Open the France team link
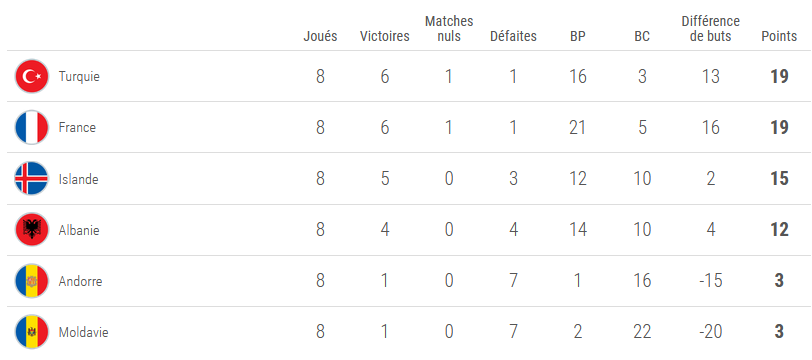Image resolution: width=812 pixels, height=360 pixels. click(77, 127)
